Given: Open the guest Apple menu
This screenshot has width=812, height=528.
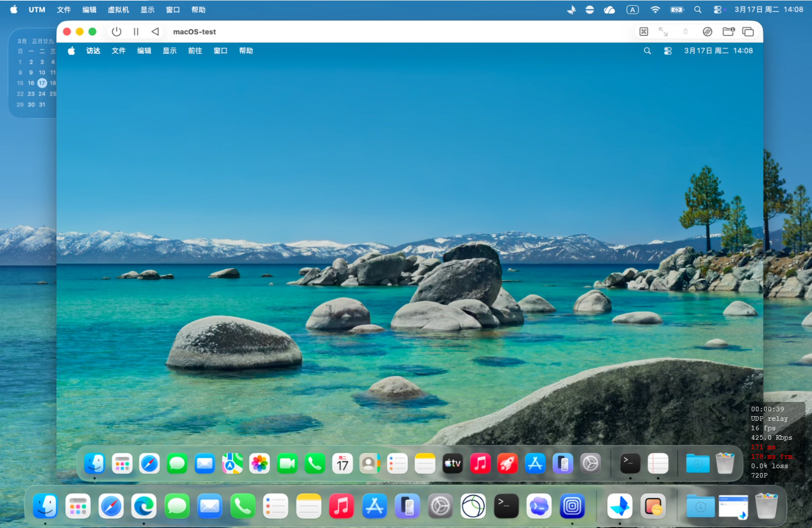Looking at the screenshot, I should 71,51.
